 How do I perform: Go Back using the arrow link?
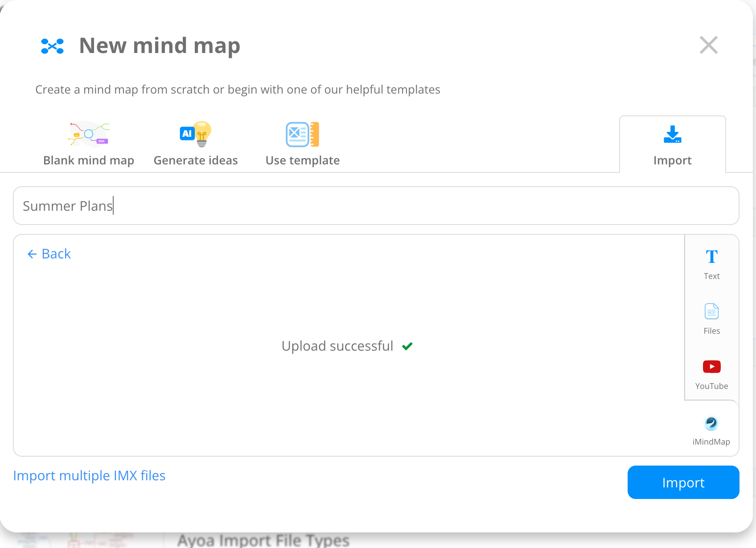48,254
